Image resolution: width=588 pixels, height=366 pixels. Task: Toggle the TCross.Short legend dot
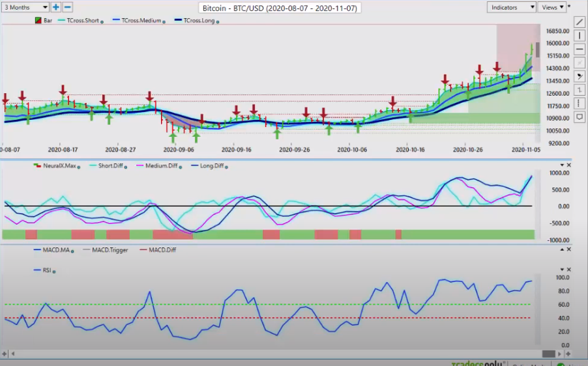[102, 21]
